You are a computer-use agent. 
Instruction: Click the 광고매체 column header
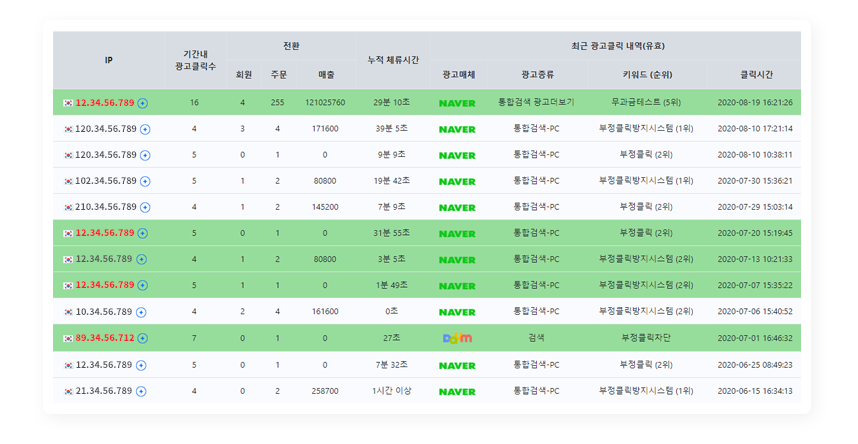click(459, 74)
